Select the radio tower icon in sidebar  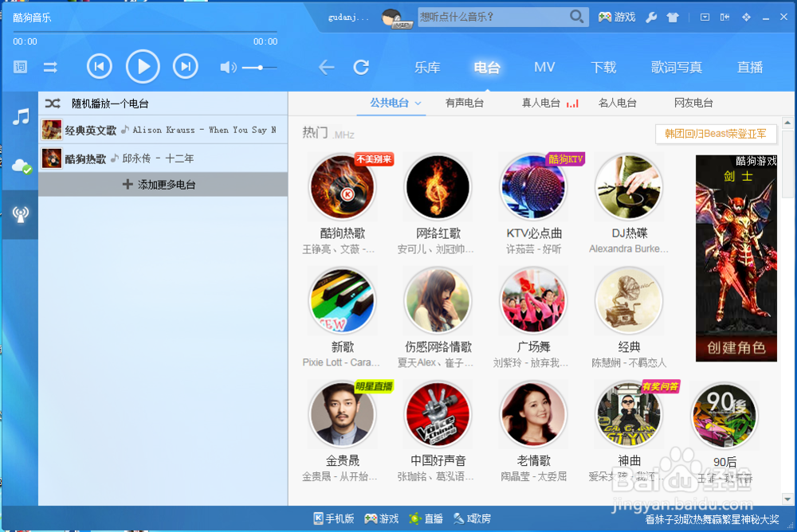point(20,214)
